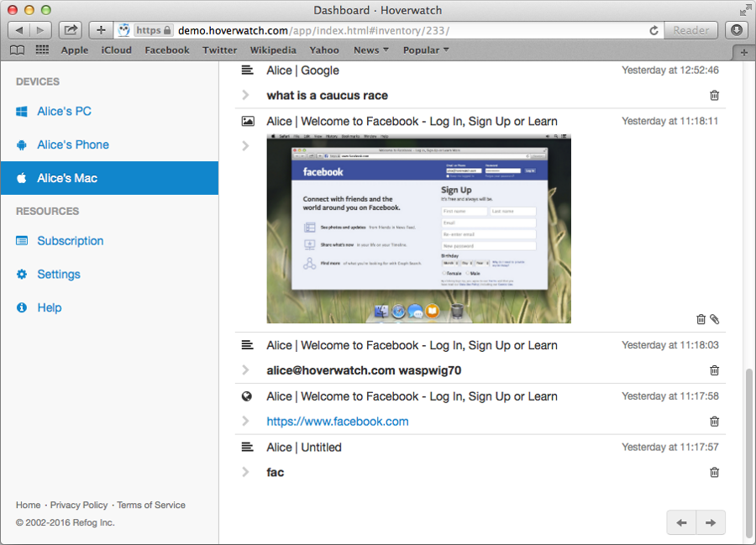Open the Subscription page
756x545 pixels.
point(71,240)
